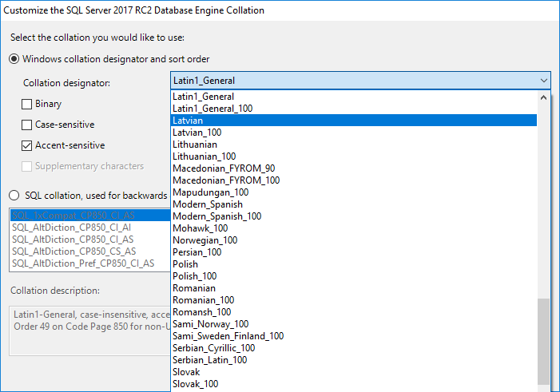Viewport: 560px width, 392px height.
Task: Choose Romanian_100 from the list
Action: point(354,300)
